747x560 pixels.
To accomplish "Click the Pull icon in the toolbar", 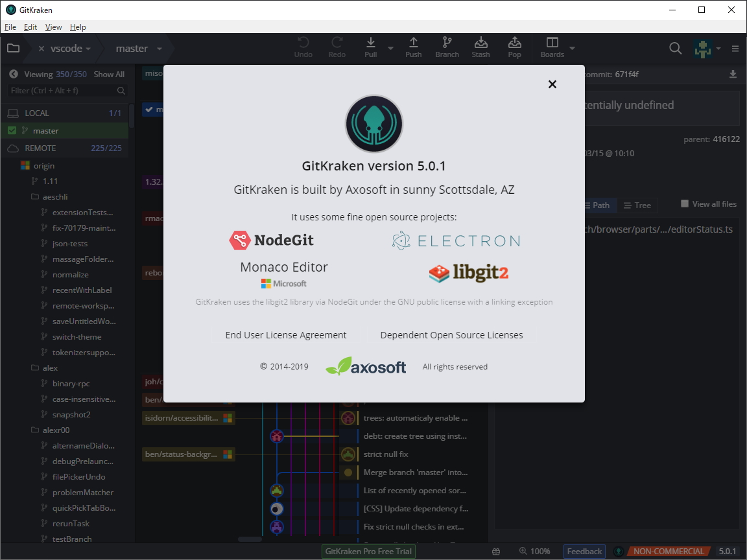I will click(x=370, y=45).
